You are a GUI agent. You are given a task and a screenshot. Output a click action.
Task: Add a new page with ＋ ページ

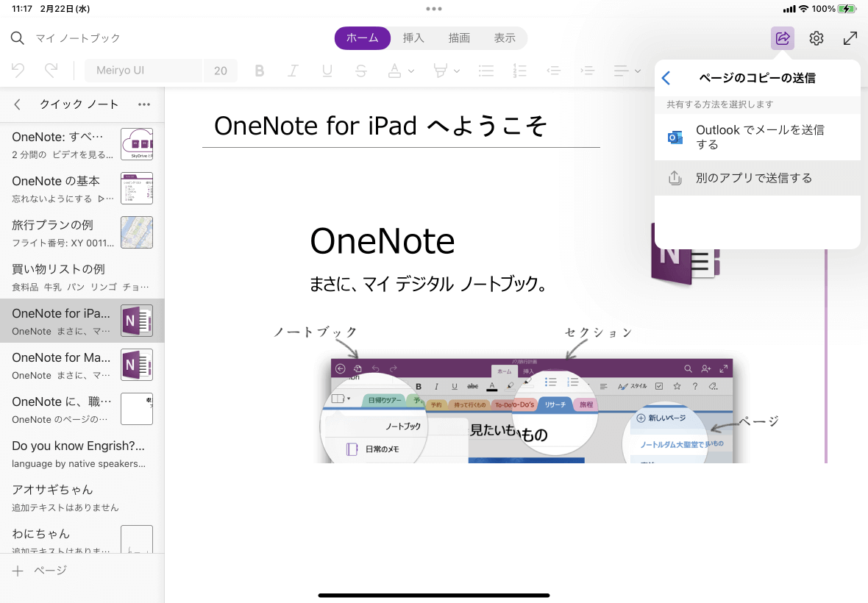(39, 571)
